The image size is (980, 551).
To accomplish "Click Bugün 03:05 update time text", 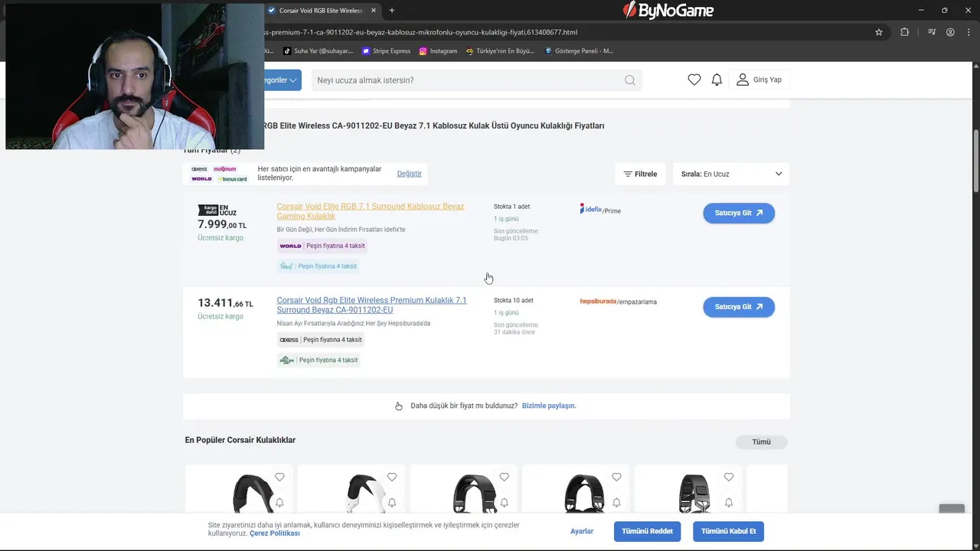I will pos(511,238).
